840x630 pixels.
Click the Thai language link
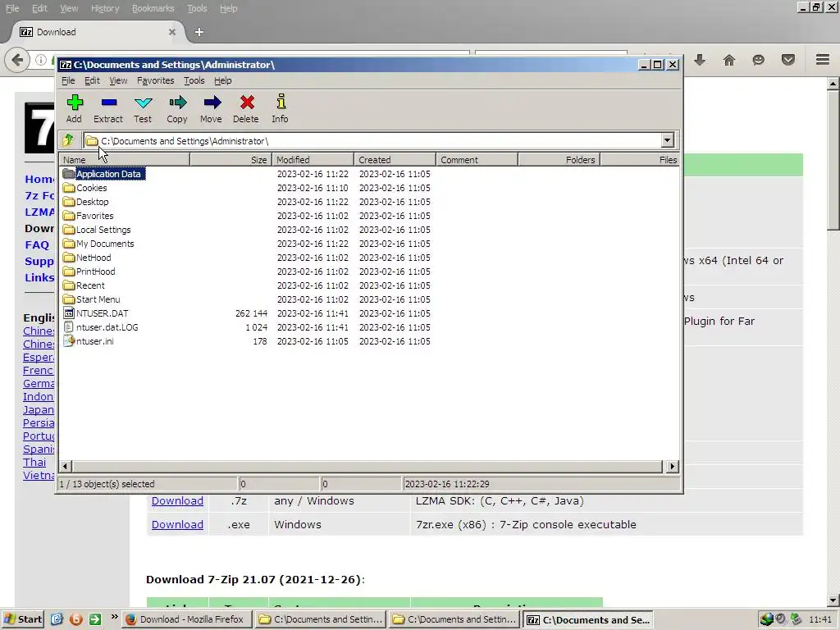(34, 462)
